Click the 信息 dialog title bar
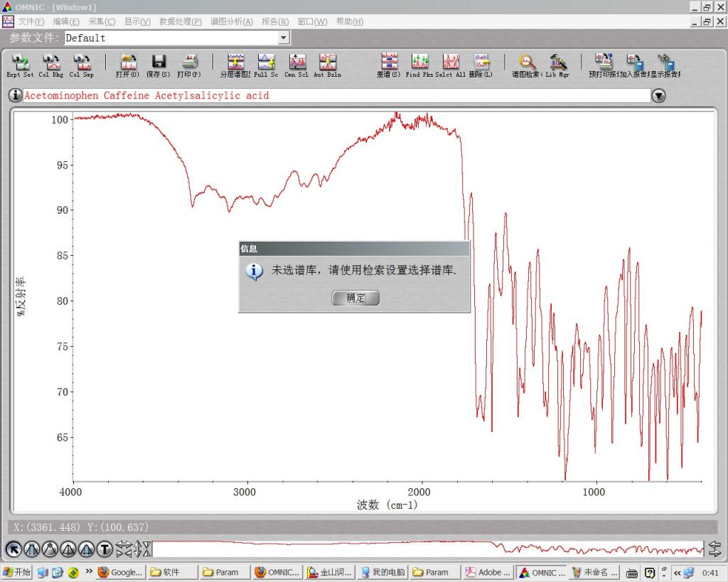This screenshot has height=582, width=728. [354, 249]
